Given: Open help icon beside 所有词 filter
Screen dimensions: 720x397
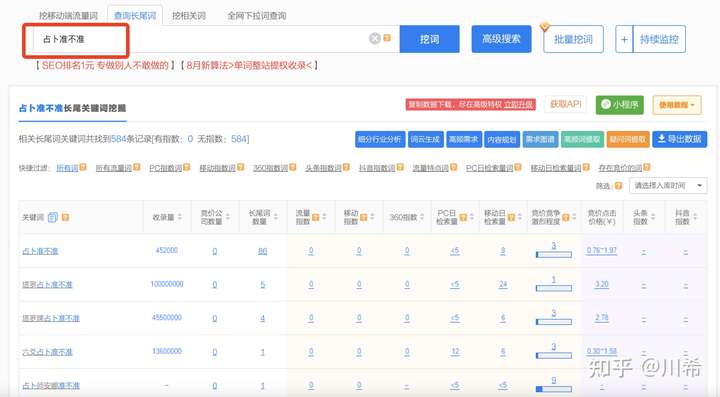Looking at the screenshot, I should click(x=83, y=168).
